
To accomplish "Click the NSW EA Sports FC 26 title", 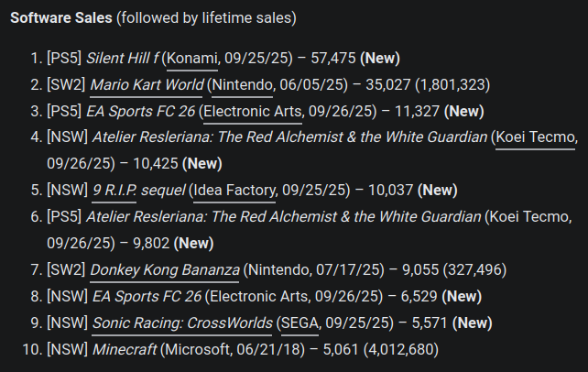I will pyautogui.click(x=147, y=297).
